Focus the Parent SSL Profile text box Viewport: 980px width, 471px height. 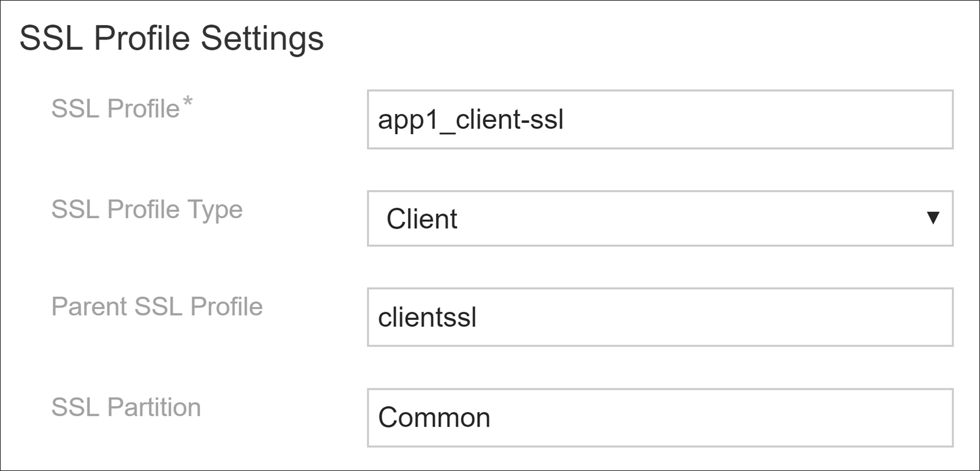point(660,317)
